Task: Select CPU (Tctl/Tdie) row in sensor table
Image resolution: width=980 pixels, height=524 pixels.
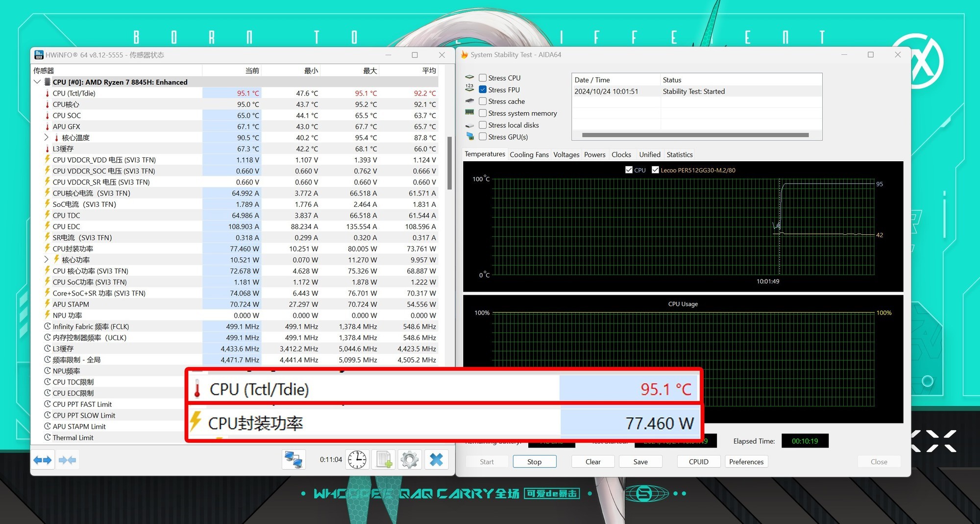Action: 234,93
